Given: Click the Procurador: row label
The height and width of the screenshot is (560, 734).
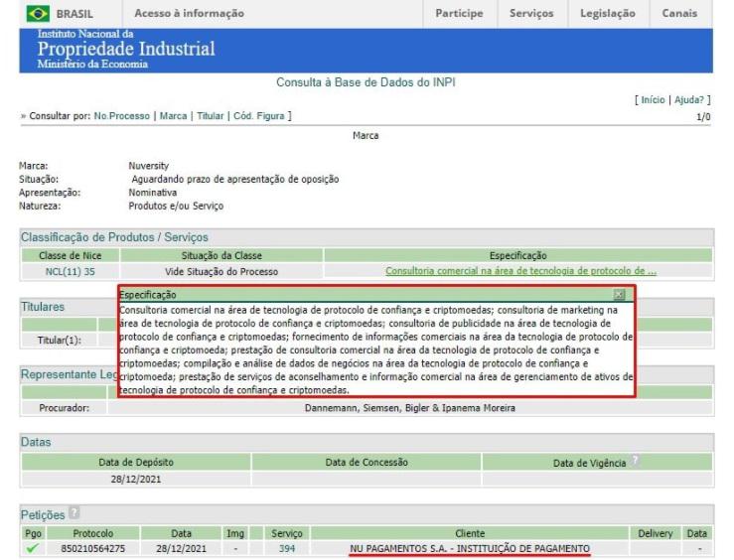Looking at the screenshot, I should coord(65,408).
